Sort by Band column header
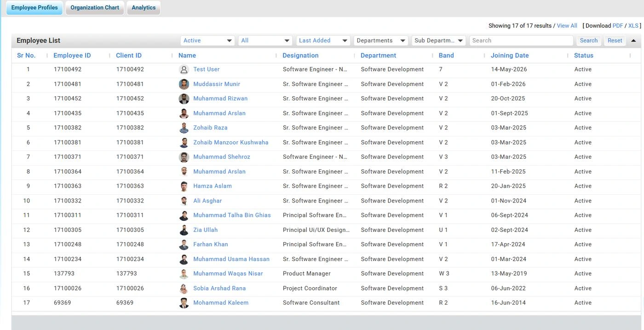 446,55
